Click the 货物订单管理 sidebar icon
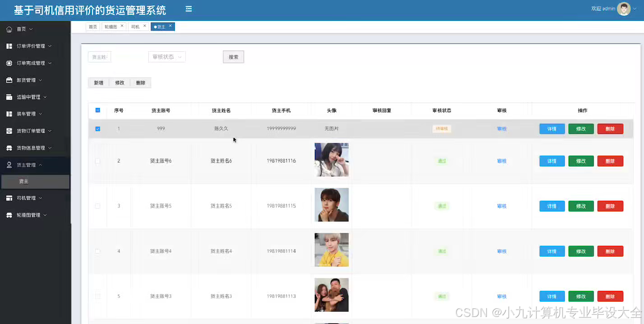Viewport: 644px width, 324px height. 9,131
